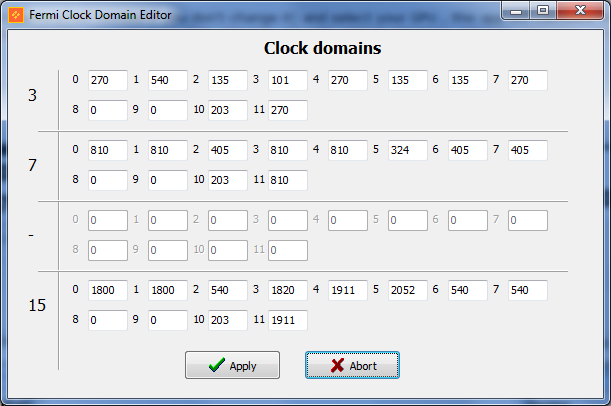Select domain 4 field in group 7

348,150
